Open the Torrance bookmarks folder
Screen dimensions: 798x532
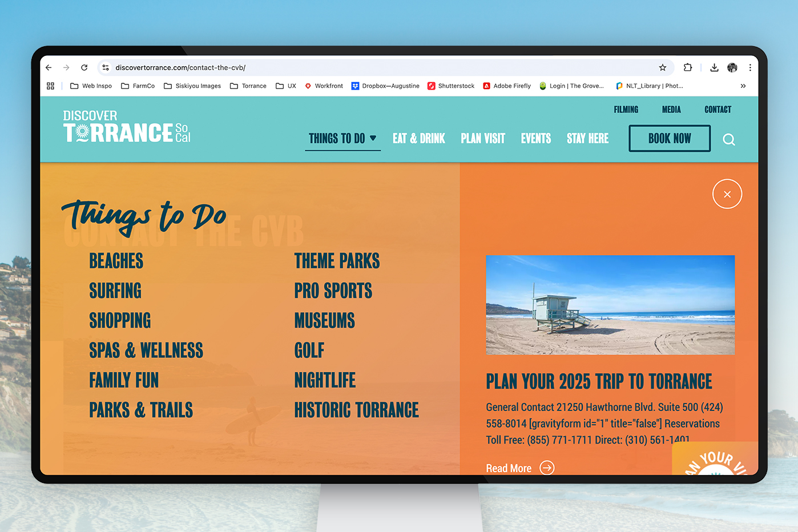click(x=248, y=86)
